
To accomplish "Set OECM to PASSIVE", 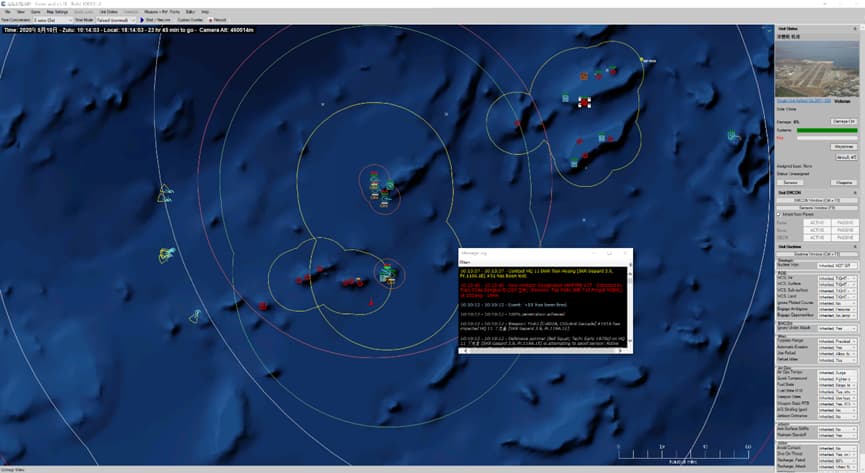I will [845, 237].
